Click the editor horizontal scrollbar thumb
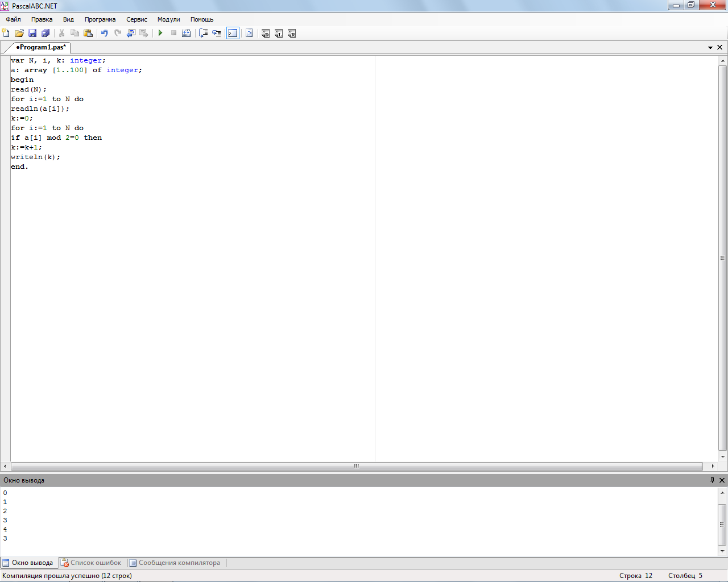This screenshot has height=582, width=728. point(357,466)
